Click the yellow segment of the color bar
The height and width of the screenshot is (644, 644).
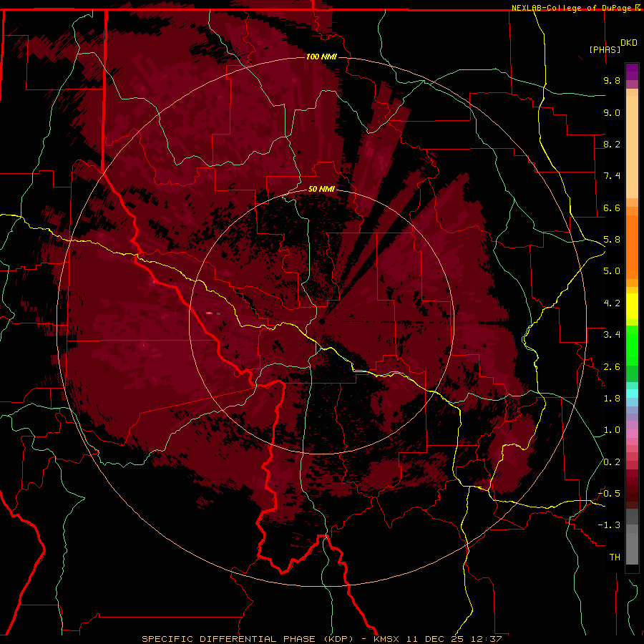point(632,306)
